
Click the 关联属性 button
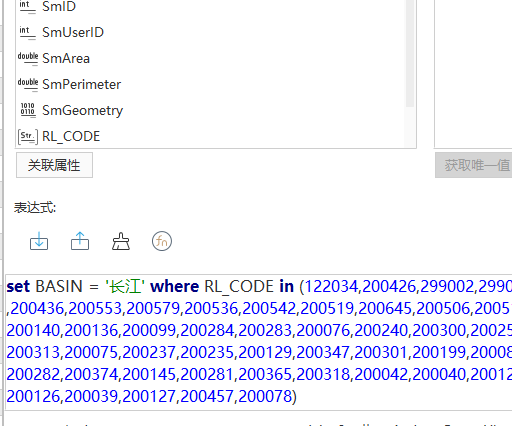[x=54, y=165]
